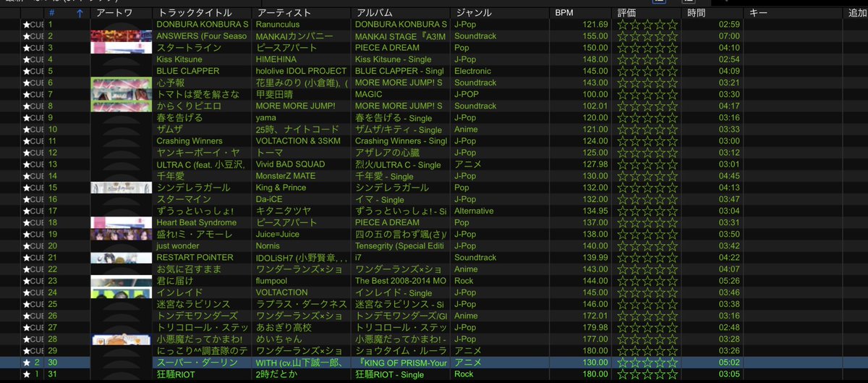Select track title お気に召すまま
The width and height of the screenshot is (868, 383).
[189, 269]
